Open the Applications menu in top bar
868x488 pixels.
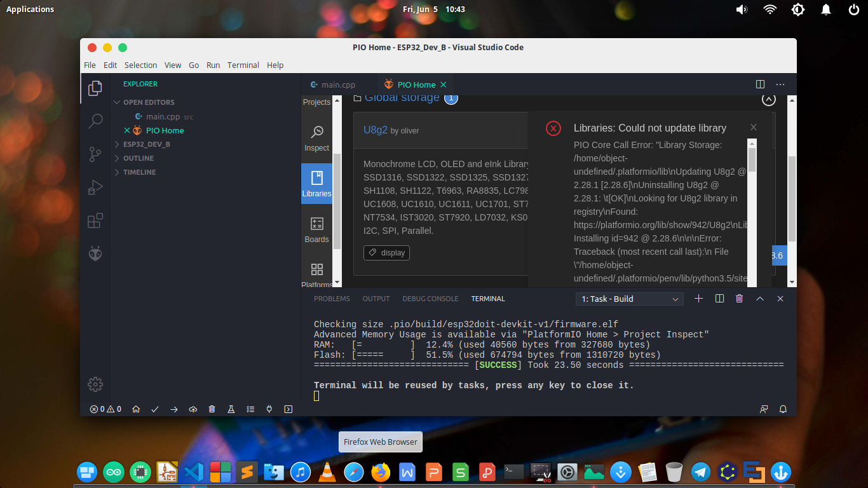[30, 9]
